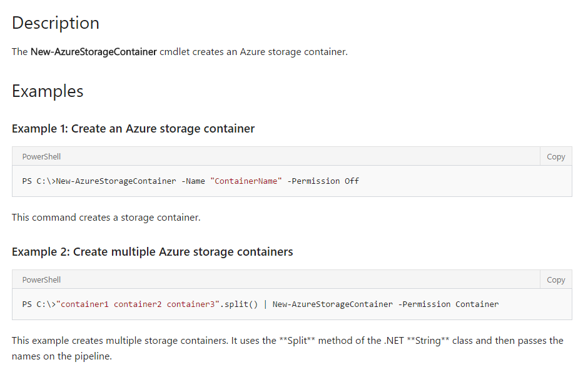The image size is (588, 367).
Task: Select the Example 1 heading about creating a container
Action: (133, 129)
